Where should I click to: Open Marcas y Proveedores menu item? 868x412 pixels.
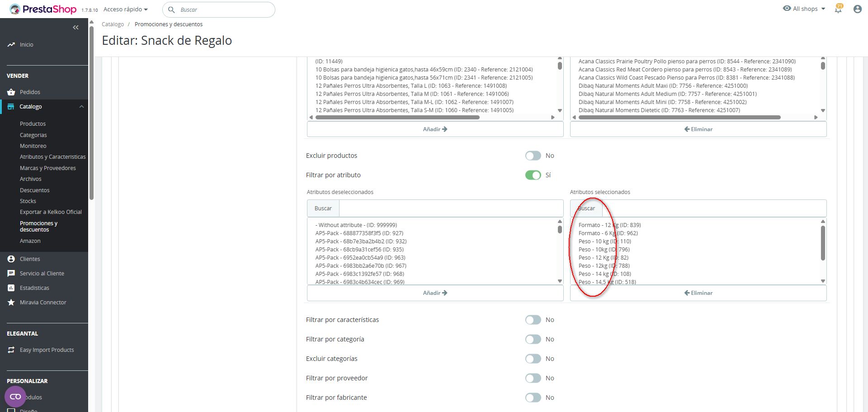[x=48, y=168]
